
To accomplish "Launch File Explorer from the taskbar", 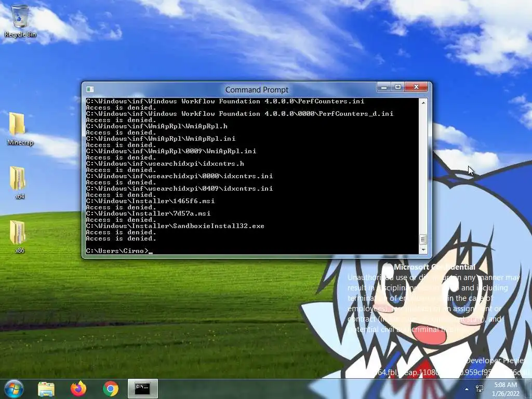I will (x=46, y=389).
